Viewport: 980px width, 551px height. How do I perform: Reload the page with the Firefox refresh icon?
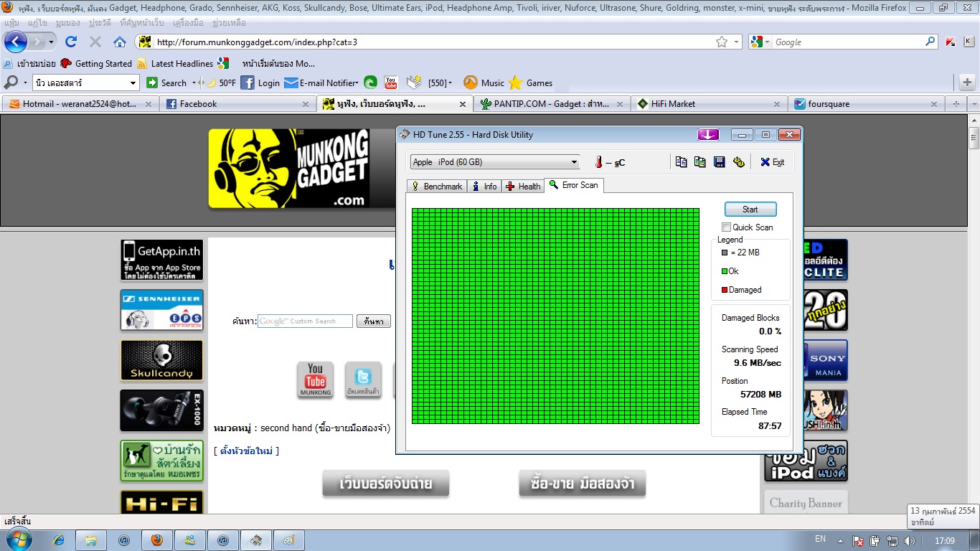(x=70, y=42)
